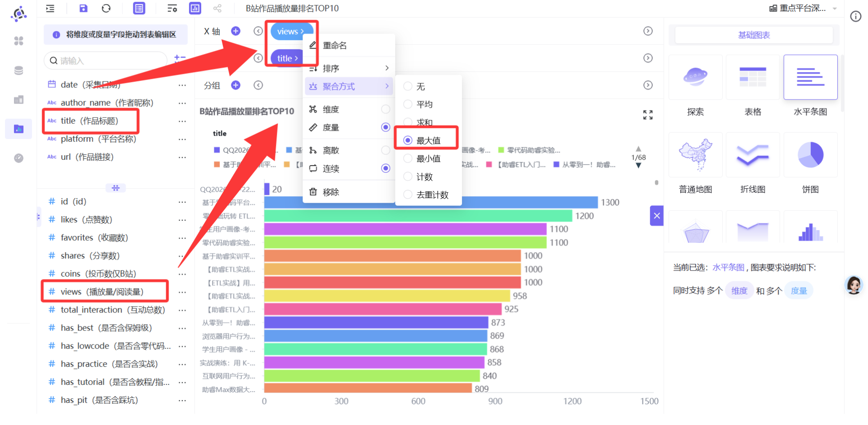Click the 度量 tag in description
Screen dimensions: 868x425
[x=799, y=291]
